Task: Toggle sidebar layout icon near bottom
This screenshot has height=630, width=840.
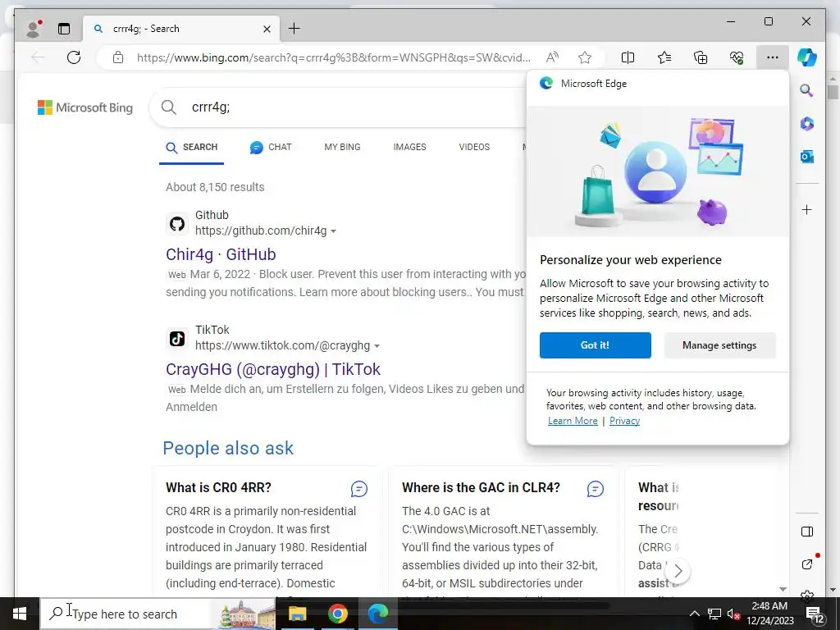Action: point(807,532)
